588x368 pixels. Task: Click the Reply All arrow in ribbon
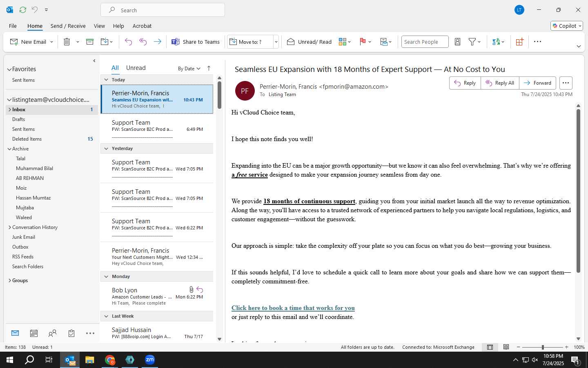[143, 42]
